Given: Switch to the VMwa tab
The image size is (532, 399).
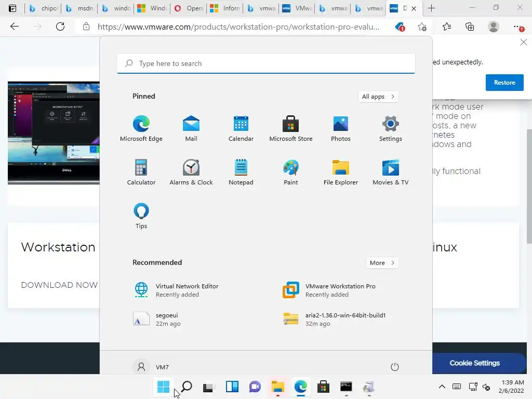Looking at the screenshot, I should coord(298,8).
